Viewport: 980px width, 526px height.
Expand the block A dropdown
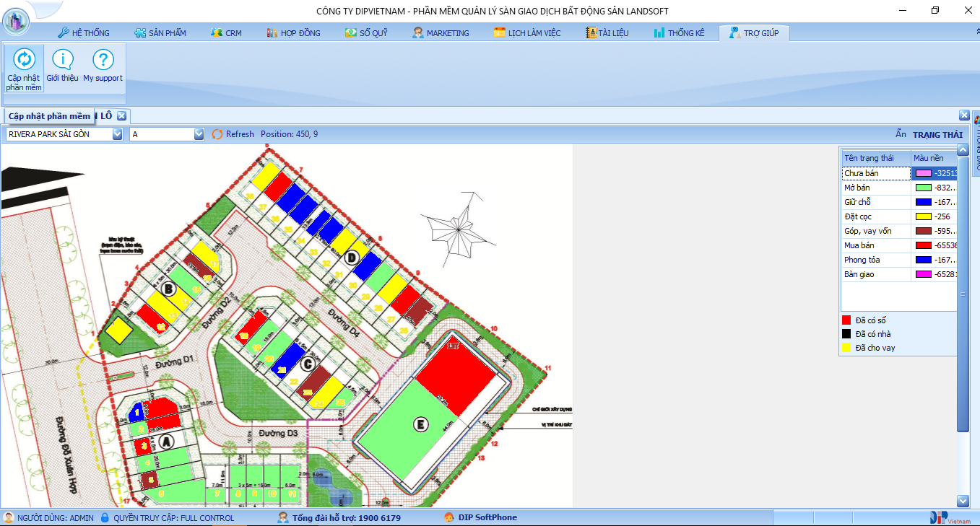[199, 134]
